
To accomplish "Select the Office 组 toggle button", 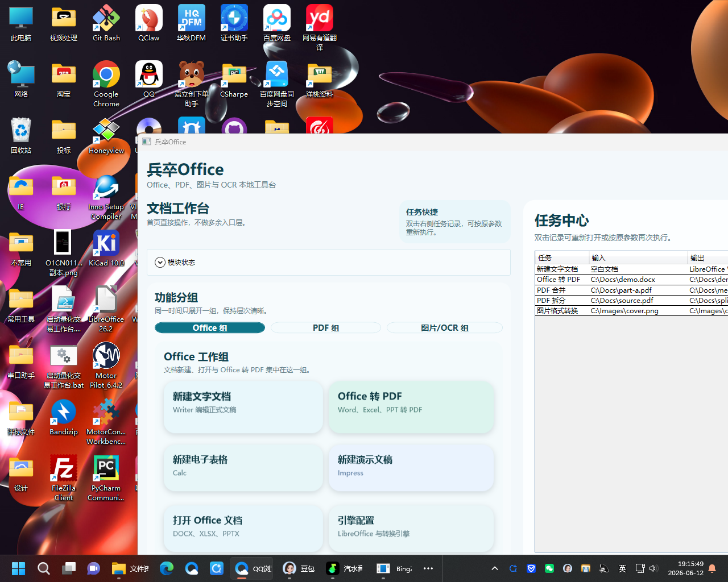I will pos(210,328).
